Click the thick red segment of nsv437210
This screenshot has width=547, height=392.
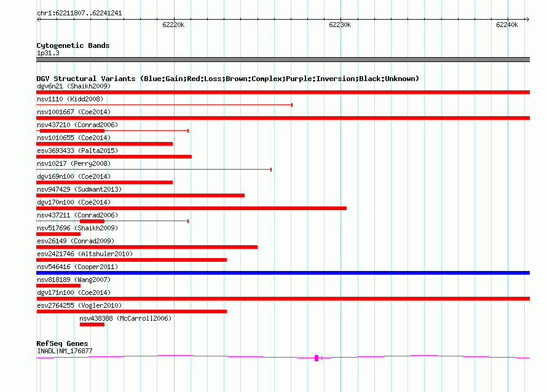point(72,131)
